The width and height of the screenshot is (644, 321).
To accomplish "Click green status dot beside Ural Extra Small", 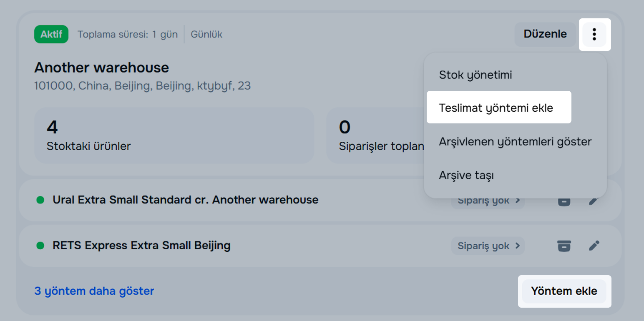I will point(40,200).
